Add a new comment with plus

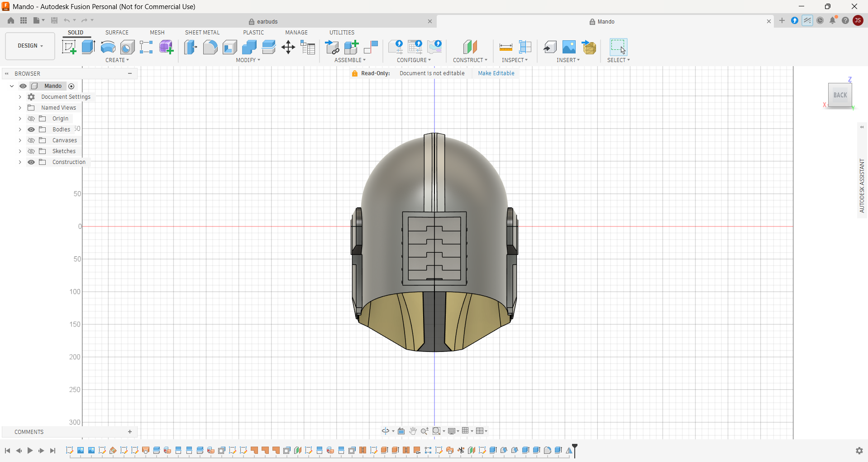click(x=130, y=432)
